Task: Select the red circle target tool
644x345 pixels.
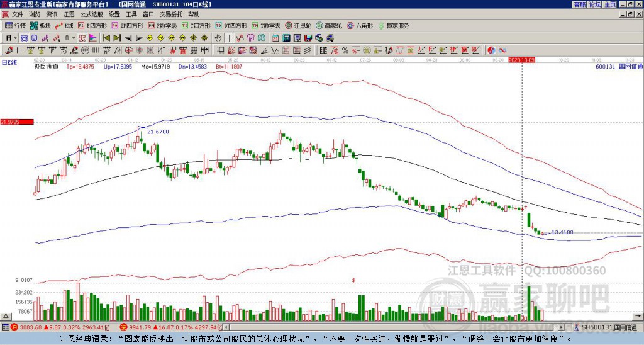Action: coord(128,50)
